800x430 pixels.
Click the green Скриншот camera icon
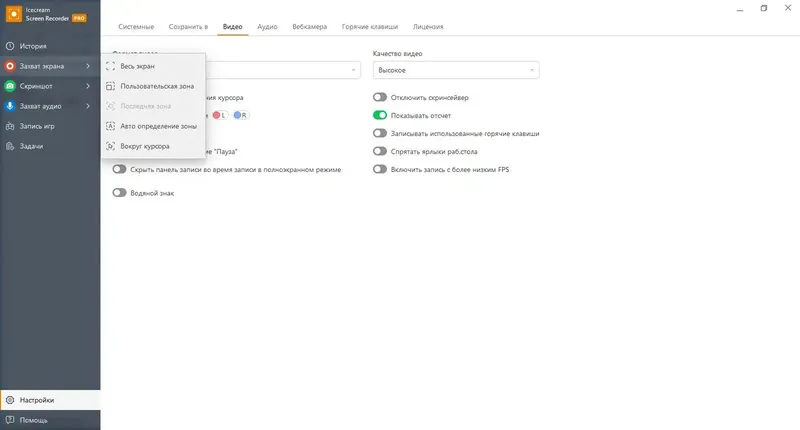pos(10,86)
